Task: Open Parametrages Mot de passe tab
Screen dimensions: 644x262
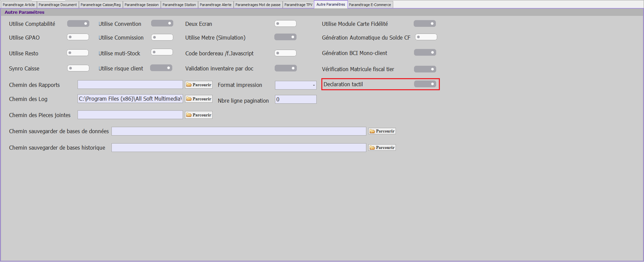Action: [x=258, y=5]
